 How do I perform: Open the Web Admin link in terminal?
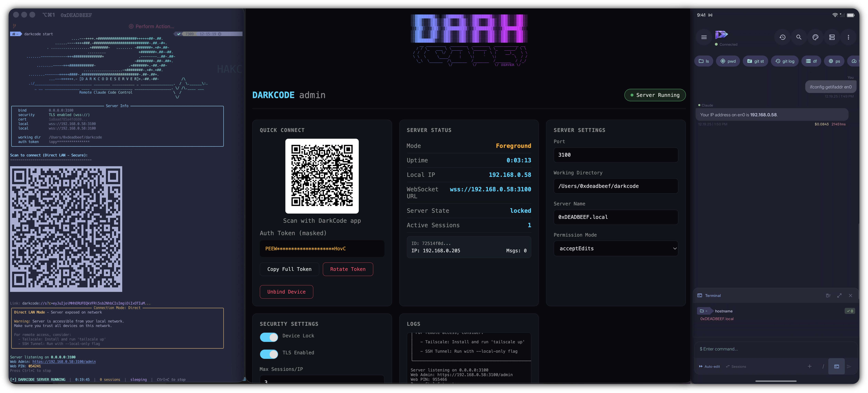64,362
